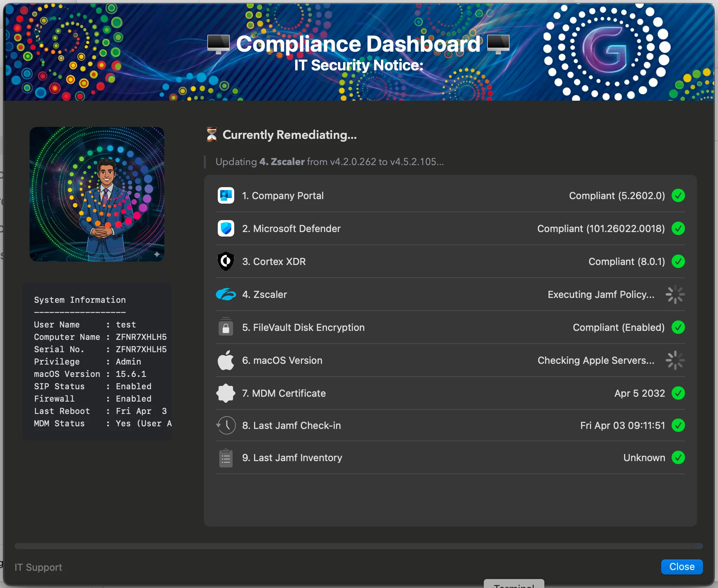Click the Zscaler cloud icon
Screen dimensions: 718x588
(x=226, y=295)
